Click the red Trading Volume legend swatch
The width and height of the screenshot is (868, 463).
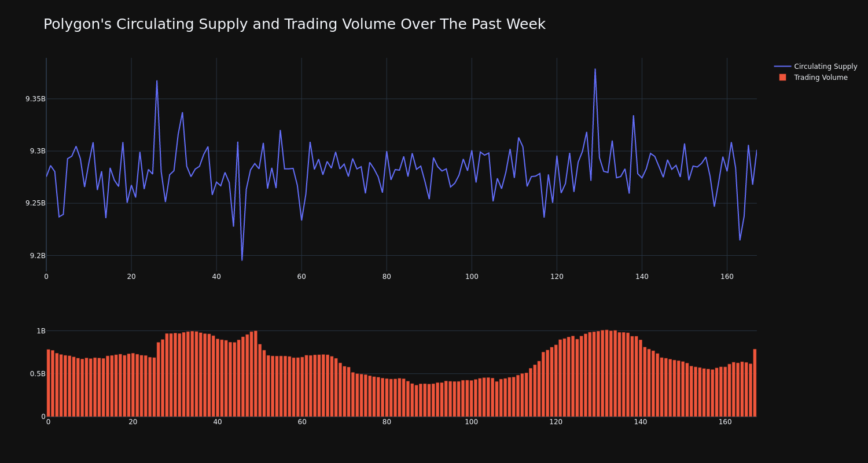click(x=782, y=78)
